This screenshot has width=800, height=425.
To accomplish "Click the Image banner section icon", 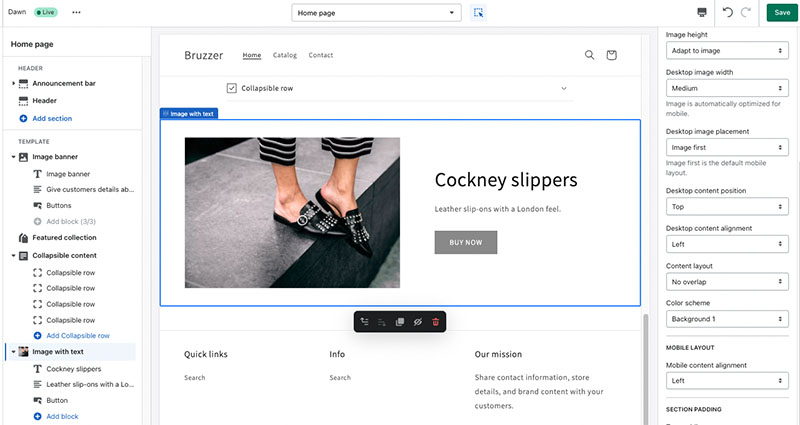I will pyautogui.click(x=23, y=157).
